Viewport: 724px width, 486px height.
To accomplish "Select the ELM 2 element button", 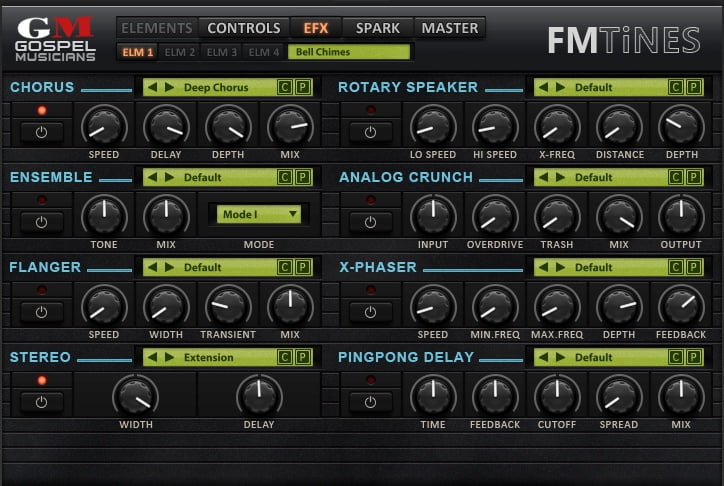I will pyautogui.click(x=180, y=52).
